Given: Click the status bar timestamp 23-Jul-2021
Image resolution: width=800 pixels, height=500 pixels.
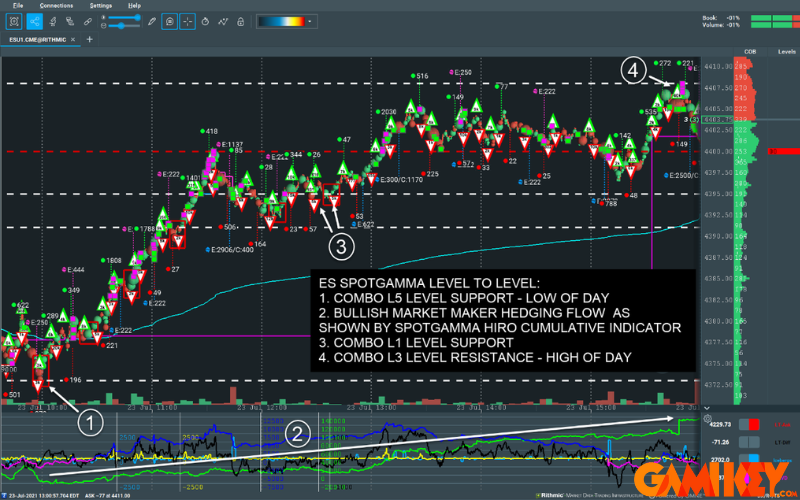Looking at the screenshot, I should pos(44,495).
